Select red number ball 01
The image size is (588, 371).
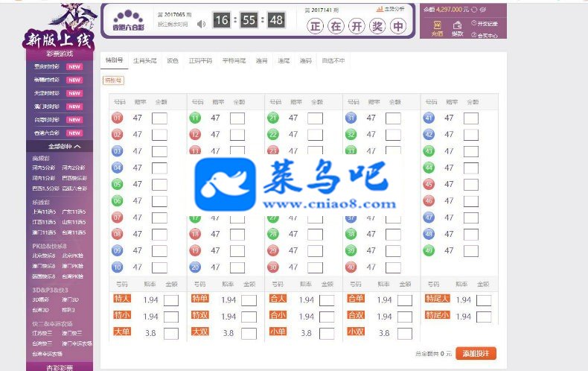118,118
